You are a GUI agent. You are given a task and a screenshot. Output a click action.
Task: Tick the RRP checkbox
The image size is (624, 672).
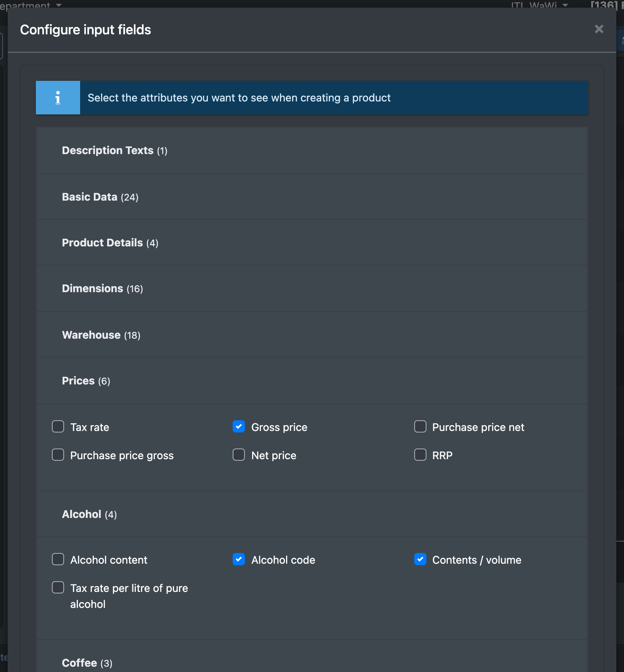pos(420,455)
